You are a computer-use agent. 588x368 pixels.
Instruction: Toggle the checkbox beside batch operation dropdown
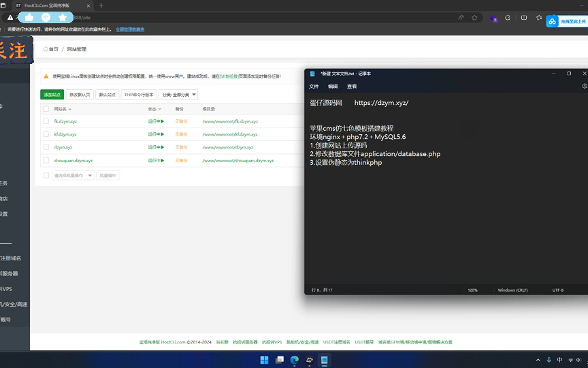[x=46, y=175]
